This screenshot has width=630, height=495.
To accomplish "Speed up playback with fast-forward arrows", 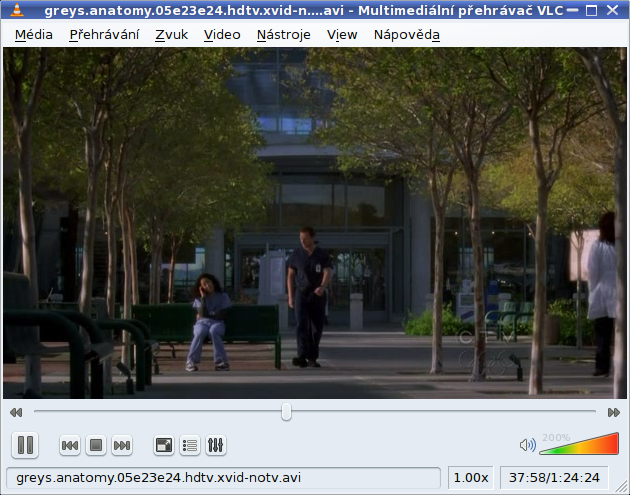I will (x=614, y=412).
